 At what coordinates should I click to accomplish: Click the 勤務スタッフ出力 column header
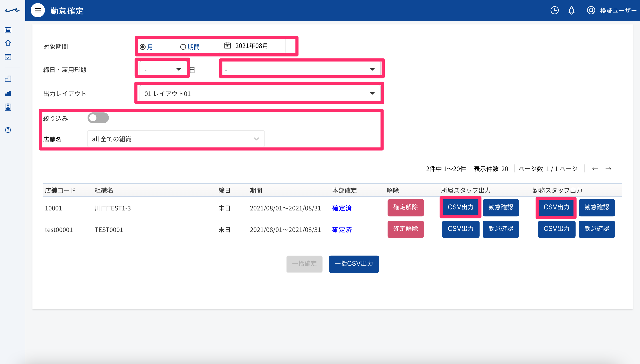(558, 190)
